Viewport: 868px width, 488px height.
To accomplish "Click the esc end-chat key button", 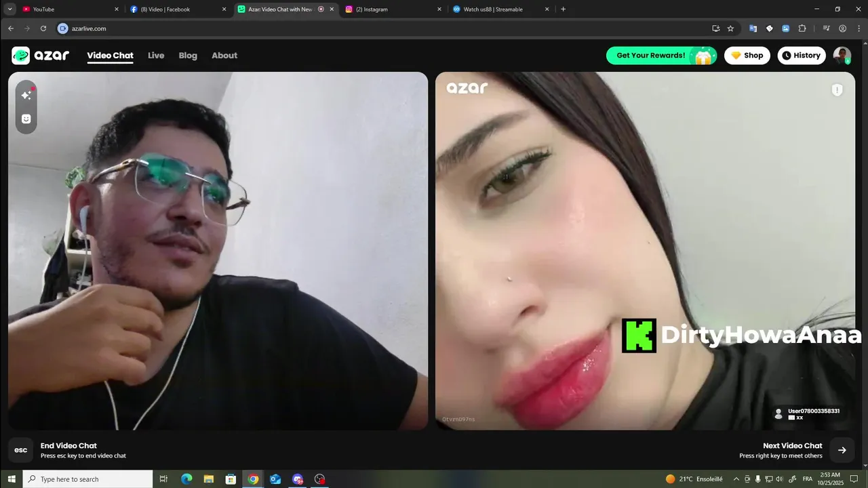I will [x=21, y=450].
